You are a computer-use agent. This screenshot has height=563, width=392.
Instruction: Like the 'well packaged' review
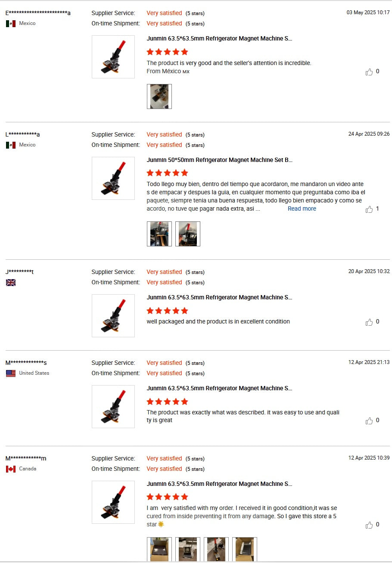click(369, 322)
